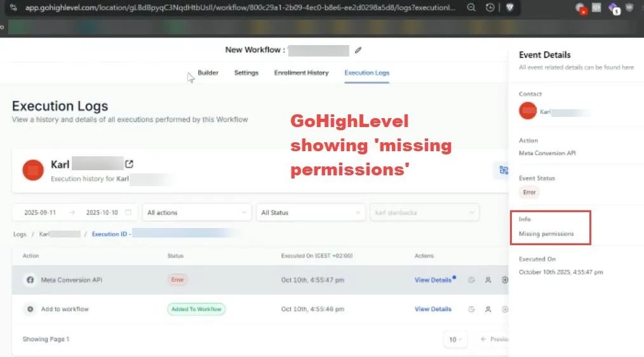Click the end date 2025-10-10 field
This screenshot has height=357, width=644.
click(102, 212)
